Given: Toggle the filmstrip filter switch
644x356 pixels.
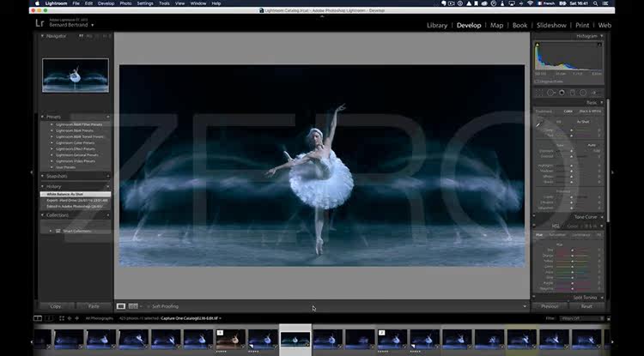Looking at the screenshot, I should pos(608,318).
